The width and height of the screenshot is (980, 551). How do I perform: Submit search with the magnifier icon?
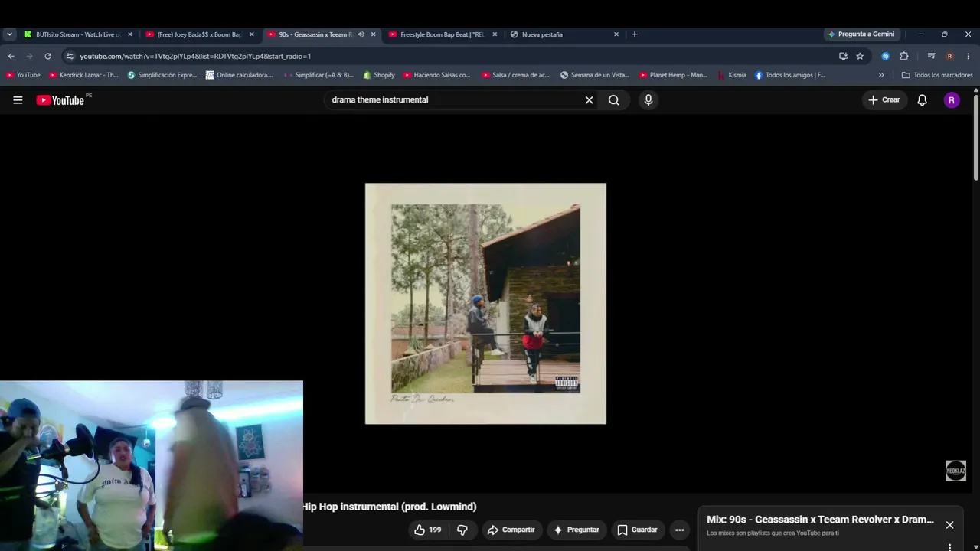click(x=613, y=100)
